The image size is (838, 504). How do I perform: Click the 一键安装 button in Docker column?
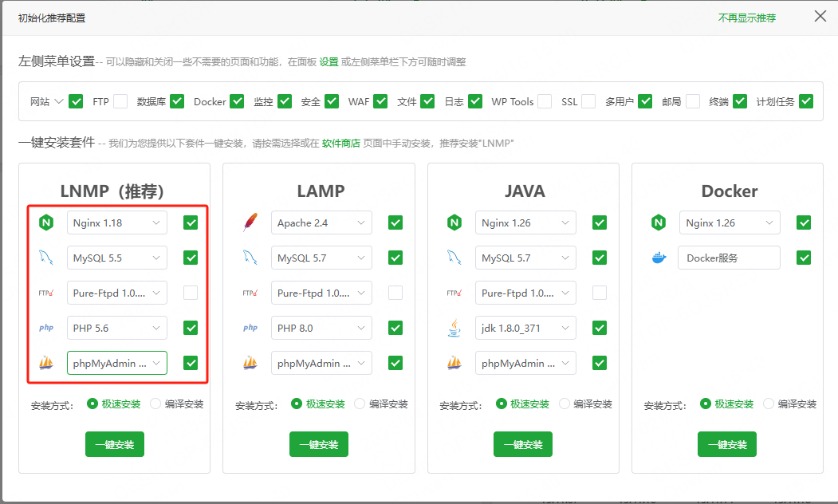(726, 444)
